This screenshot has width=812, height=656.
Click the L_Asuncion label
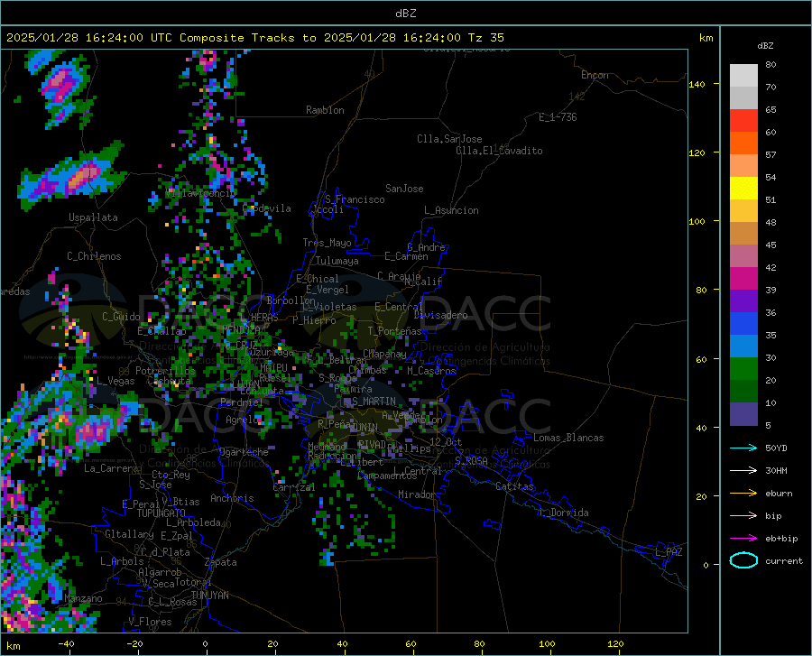[x=451, y=210]
